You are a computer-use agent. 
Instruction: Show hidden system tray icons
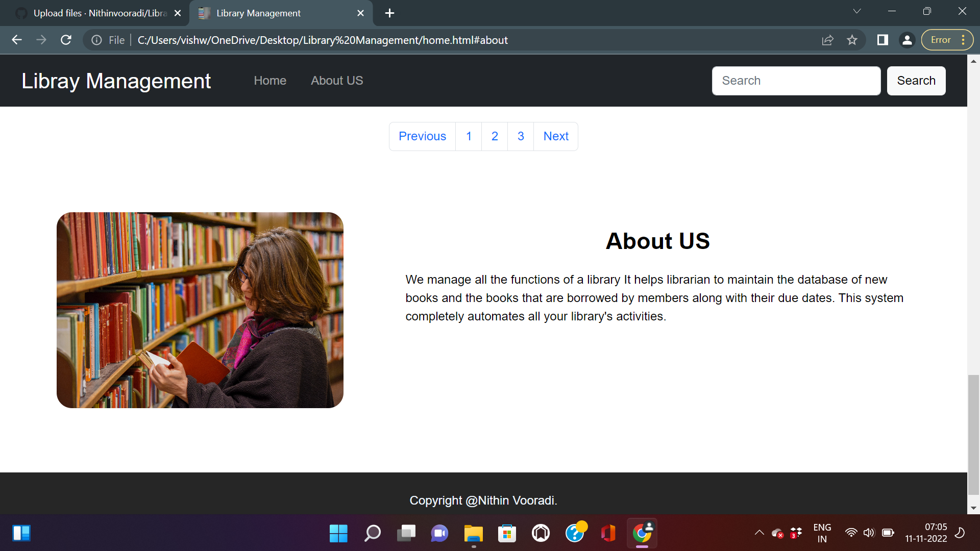759,533
